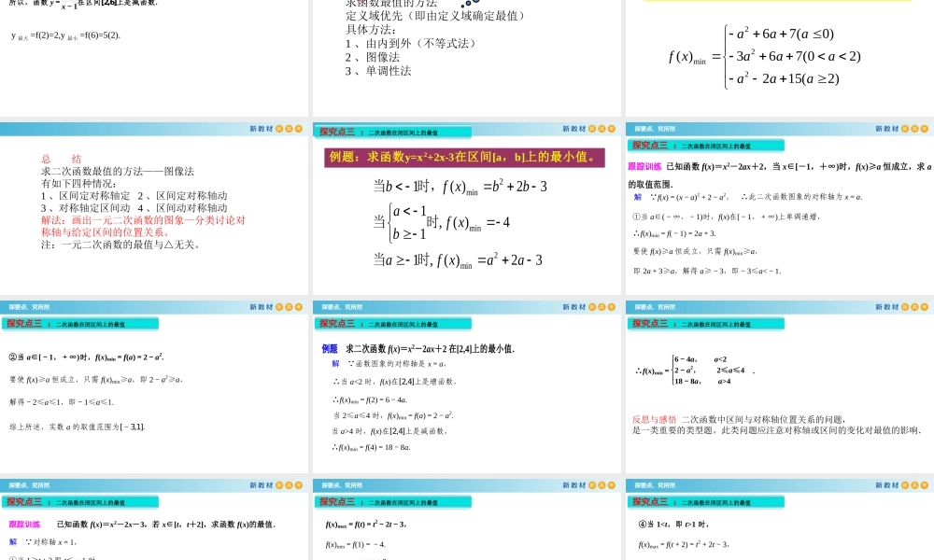
Task: Click the middle gold icon next to 新教材 on the bottom-center slide
Action: click(601, 484)
